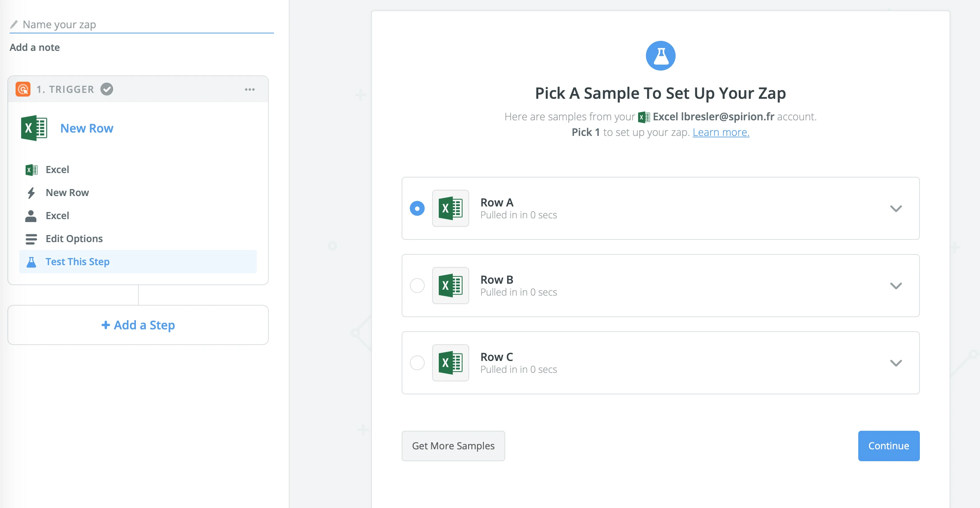The height and width of the screenshot is (508, 980).
Task: Select the Row C radio button
Action: [417, 363]
